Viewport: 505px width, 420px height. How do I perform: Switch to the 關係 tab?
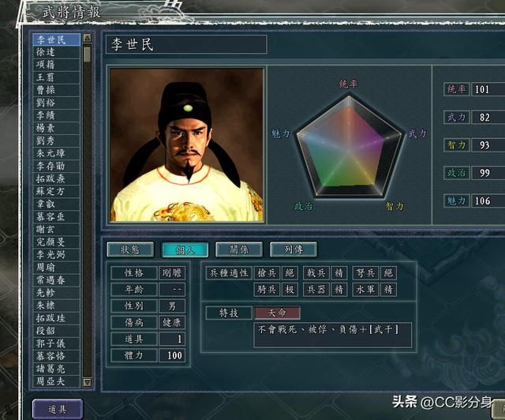click(239, 249)
